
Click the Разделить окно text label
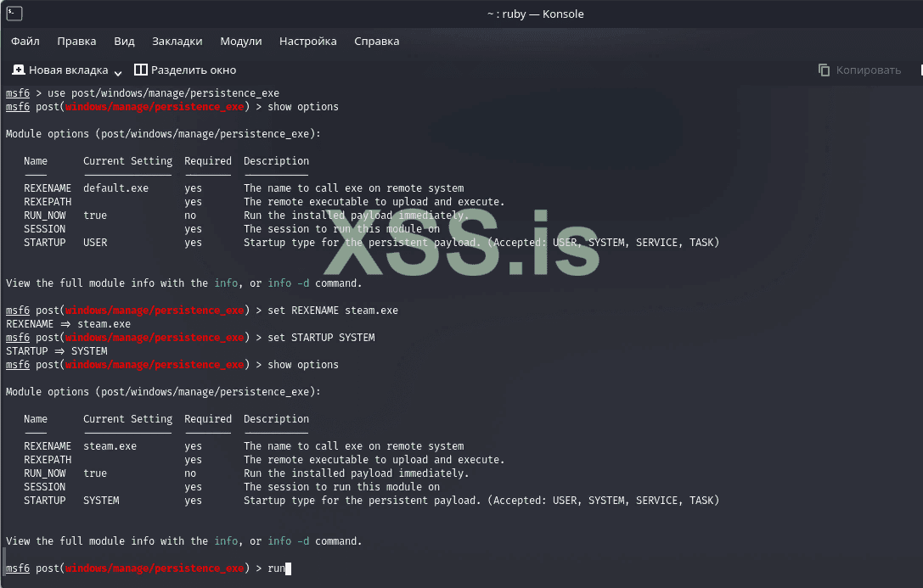194,70
